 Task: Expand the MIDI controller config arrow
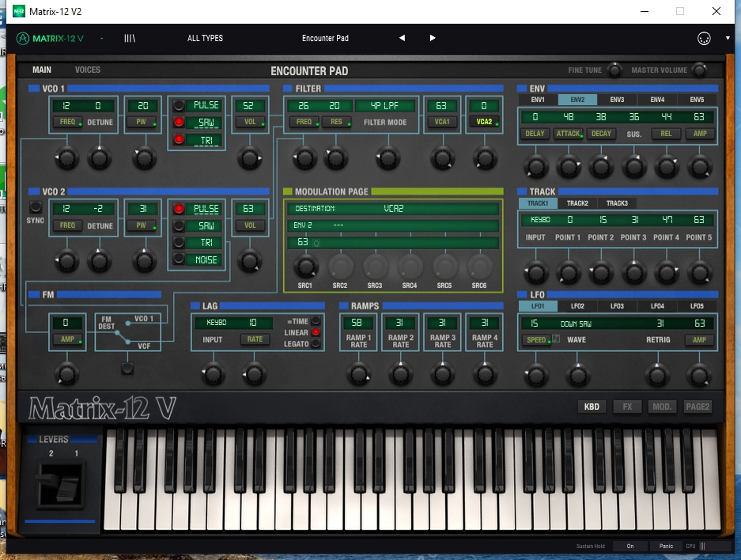[728, 38]
